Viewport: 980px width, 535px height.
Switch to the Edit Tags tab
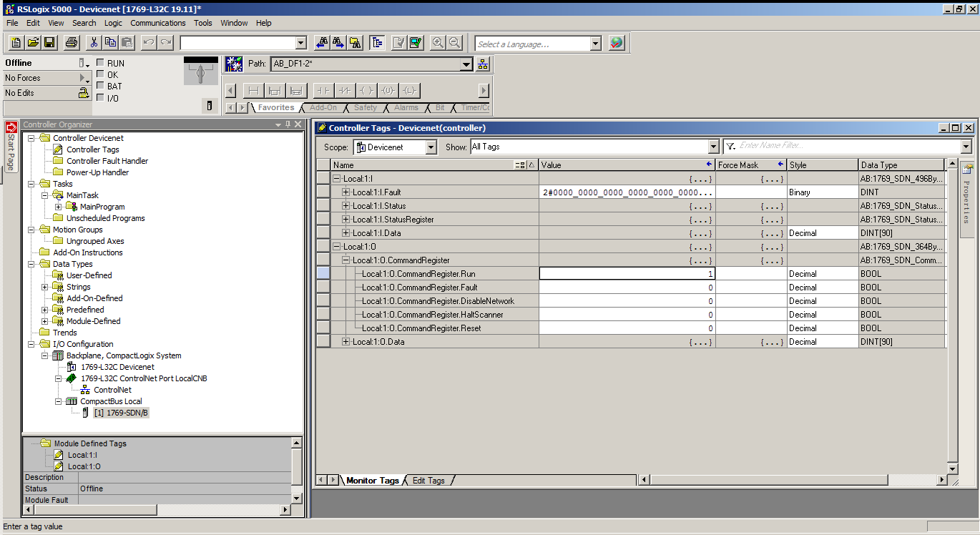tap(428, 481)
